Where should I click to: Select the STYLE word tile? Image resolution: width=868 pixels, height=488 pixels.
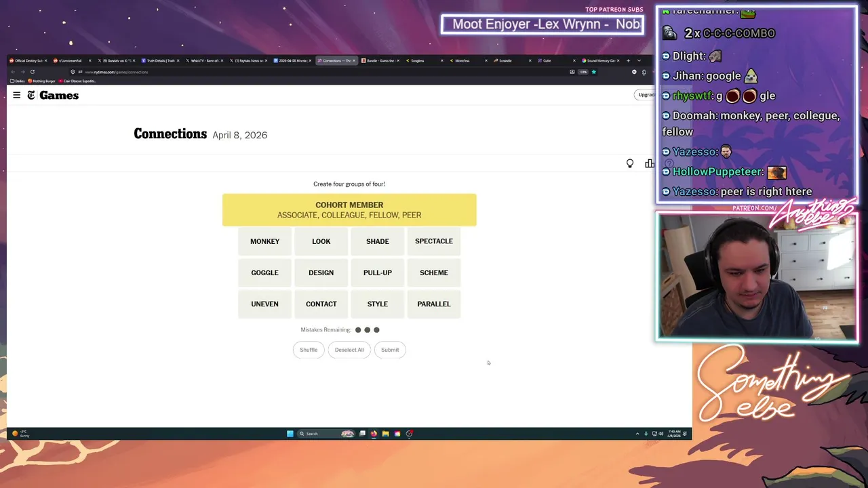pos(377,304)
